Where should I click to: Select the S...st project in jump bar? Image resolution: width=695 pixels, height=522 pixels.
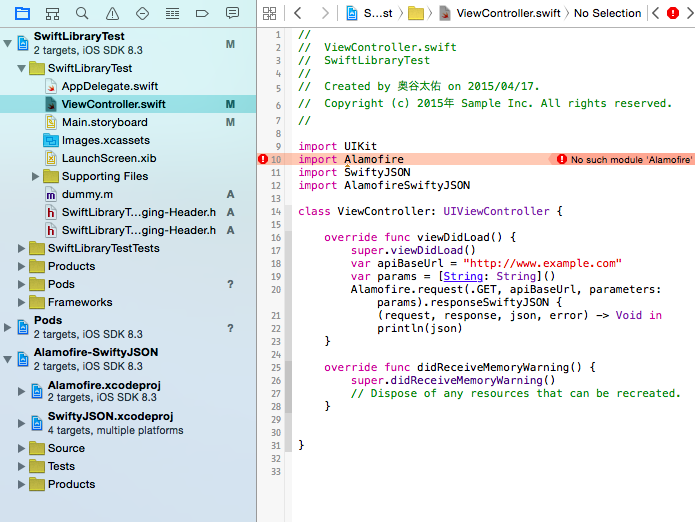pyautogui.click(x=370, y=13)
